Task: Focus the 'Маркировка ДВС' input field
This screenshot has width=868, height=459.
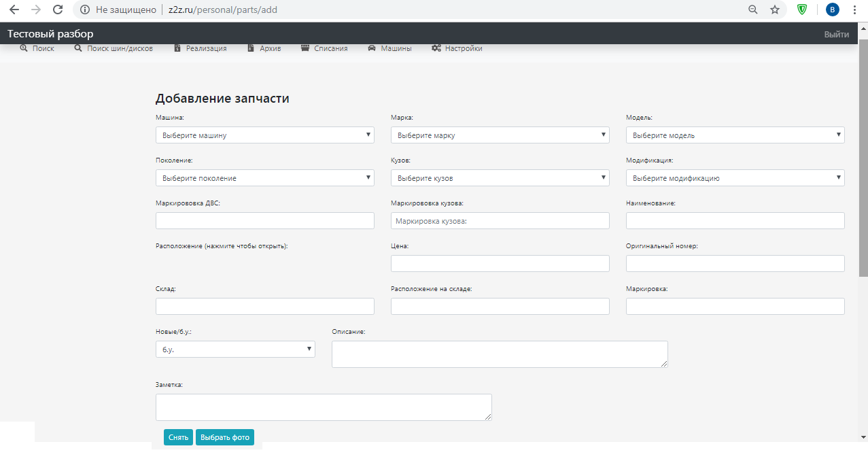Action: coord(265,220)
